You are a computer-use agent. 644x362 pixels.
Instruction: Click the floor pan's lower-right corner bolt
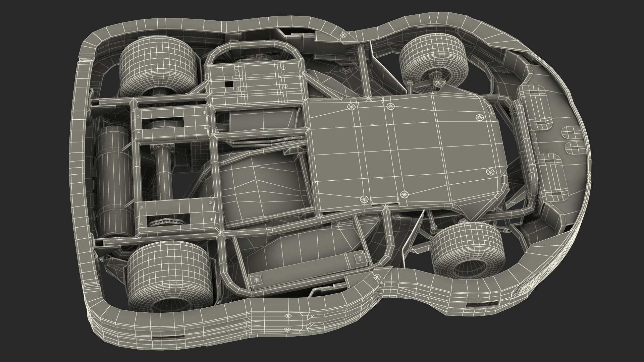click(x=490, y=172)
